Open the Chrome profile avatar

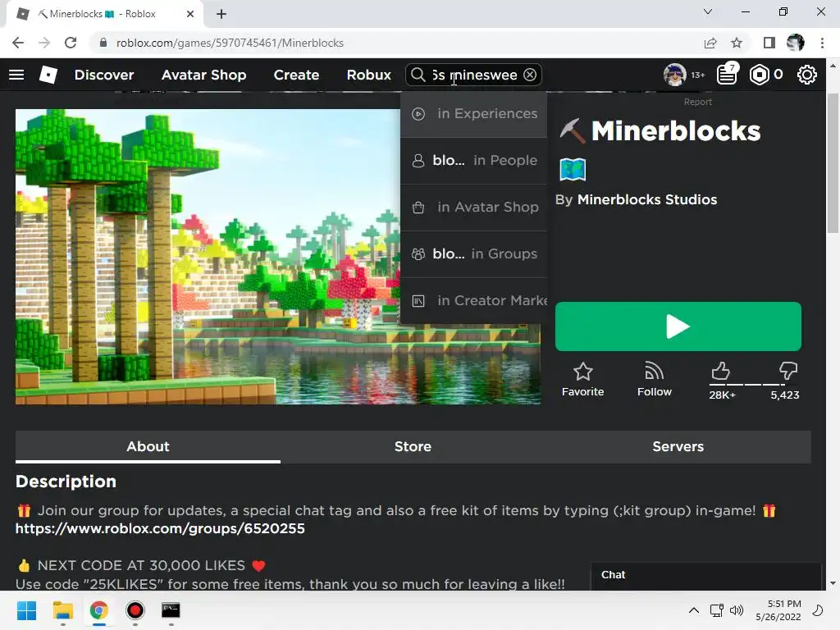pyautogui.click(x=796, y=43)
